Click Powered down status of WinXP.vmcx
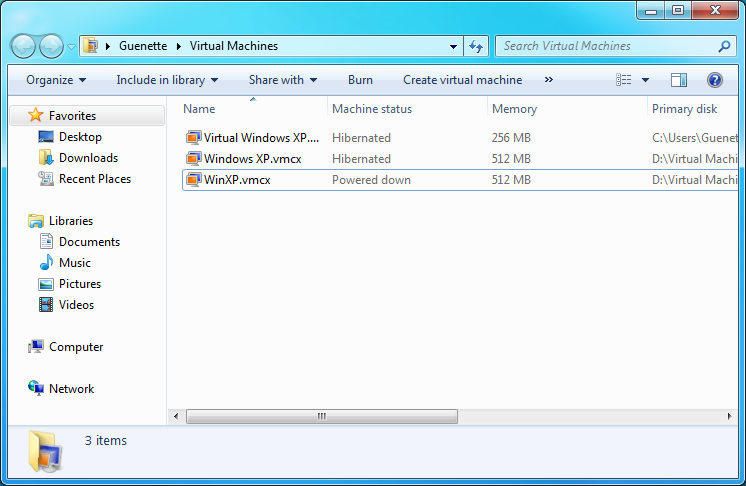This screenshot has height=486, width=746. pyautogui.click(x=371, y=180)
